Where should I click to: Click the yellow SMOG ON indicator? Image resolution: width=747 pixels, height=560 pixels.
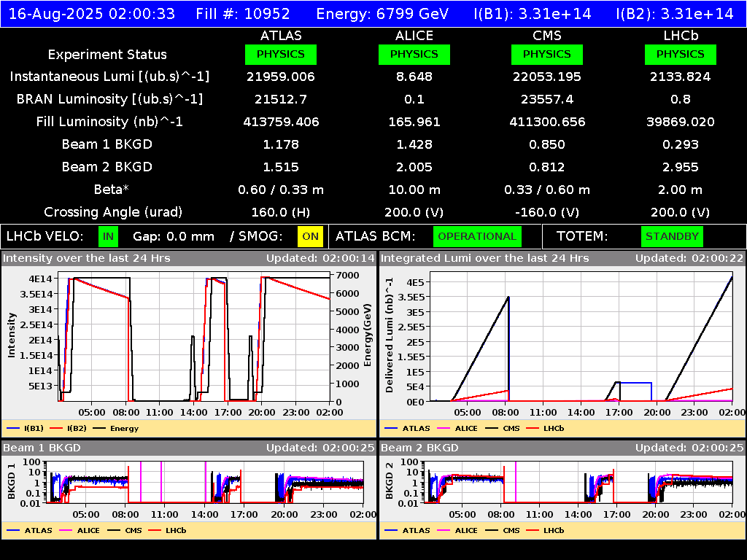coord(310,237)
